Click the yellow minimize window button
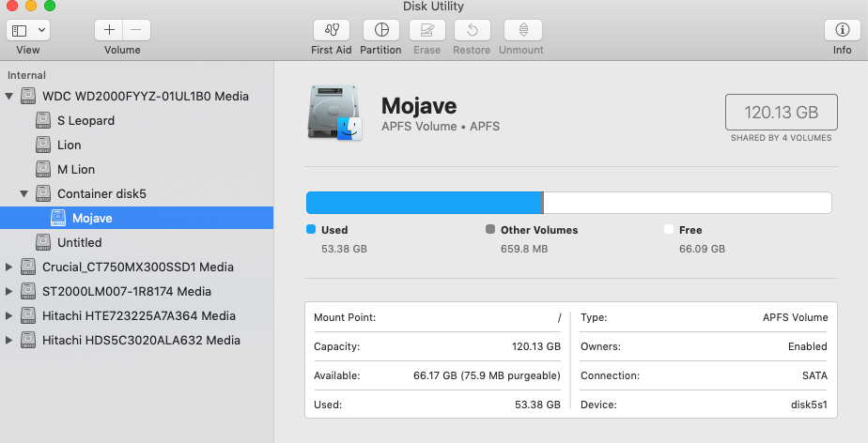 [x=30, y=6]
